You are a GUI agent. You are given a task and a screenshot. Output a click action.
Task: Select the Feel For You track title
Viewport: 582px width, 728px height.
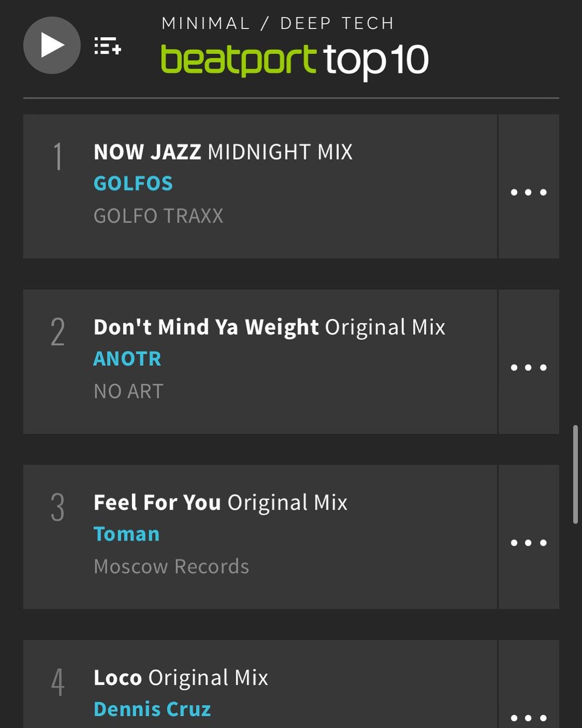(220, 503)
